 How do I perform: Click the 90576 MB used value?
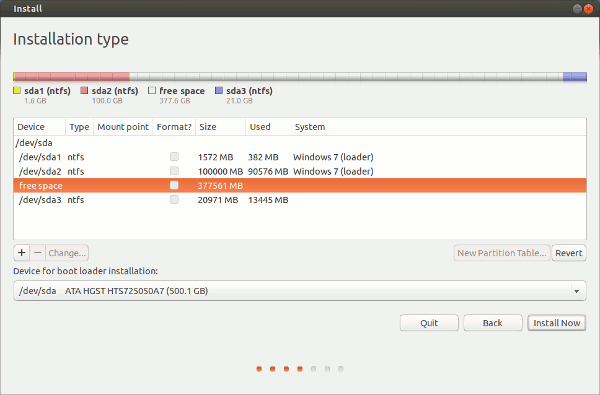pos(268,171)
